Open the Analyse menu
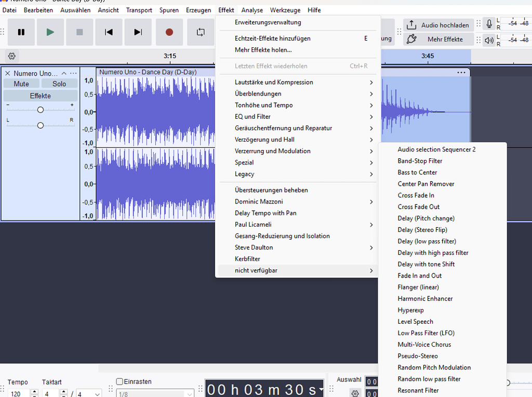Screen dimensions: 532x397 pos(252,10)
